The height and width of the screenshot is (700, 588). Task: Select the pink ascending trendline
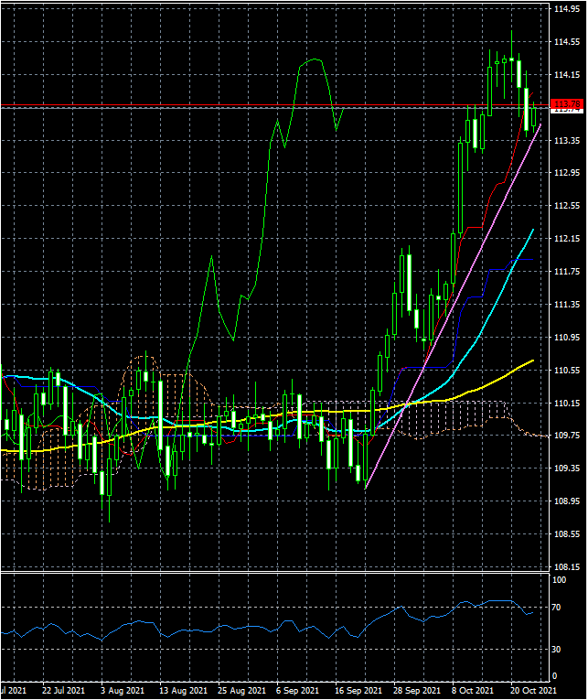click(453, 307)
